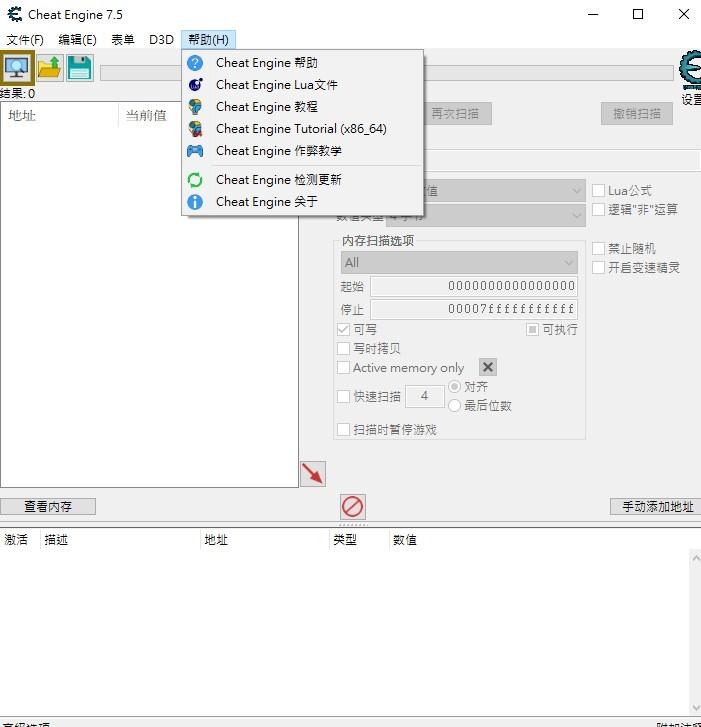Click the red circle clear list icon
Image resolution: width=701 pixels, height=727 pixels.
[x=352, y=506]
